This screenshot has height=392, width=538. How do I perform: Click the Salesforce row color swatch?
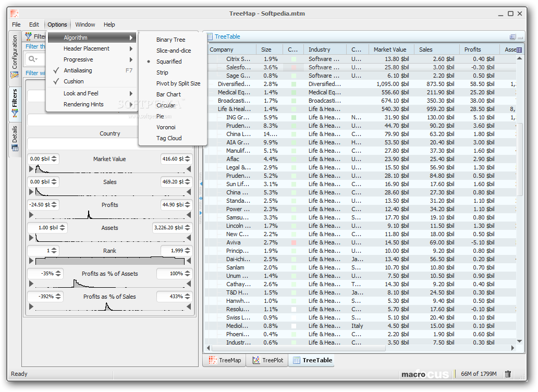(x=294, y=68)
